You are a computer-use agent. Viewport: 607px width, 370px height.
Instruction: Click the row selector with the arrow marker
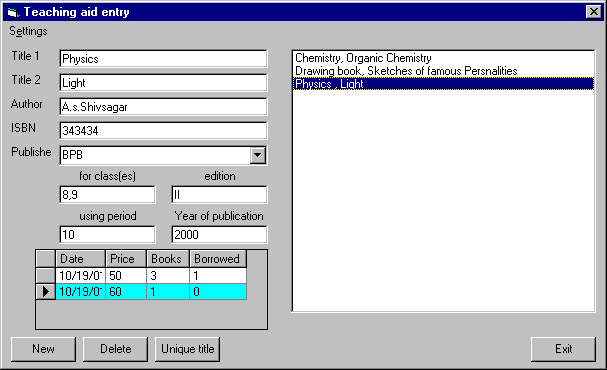pyautogui.click(x=46, y=291)
